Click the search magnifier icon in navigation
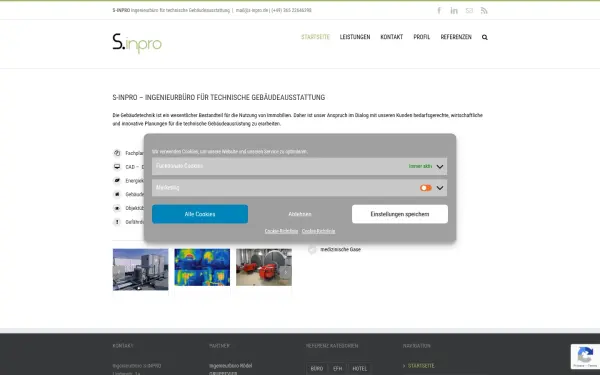The height and width of the screenshot is (375, 600). tap(485, 37)
